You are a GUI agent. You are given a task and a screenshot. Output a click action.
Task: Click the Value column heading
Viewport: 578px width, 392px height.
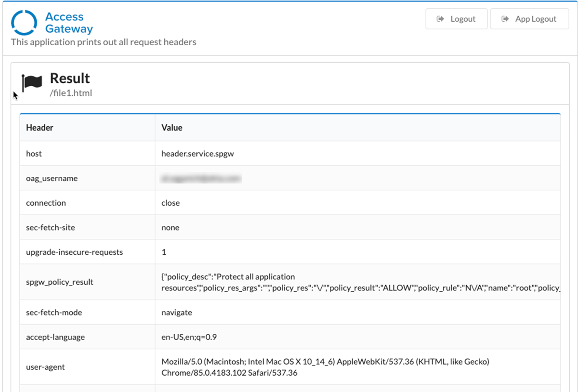coord(171,128)
